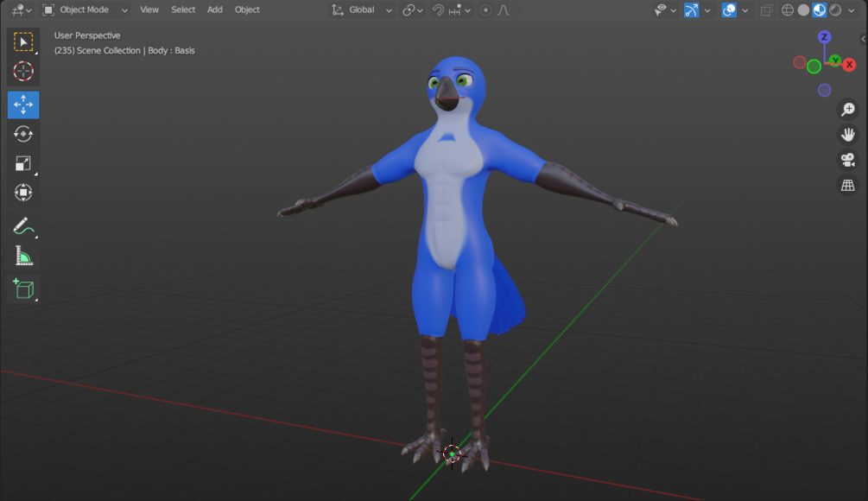Select the Annotate pencil tool

tap(23, 225)
